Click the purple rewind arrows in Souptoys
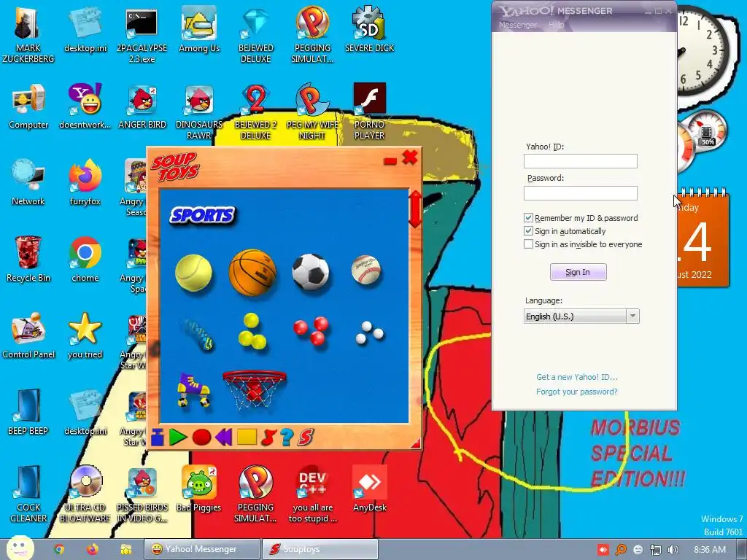Image resolution: width=747 pixels, height=560 pixels. tap(223, 437)
